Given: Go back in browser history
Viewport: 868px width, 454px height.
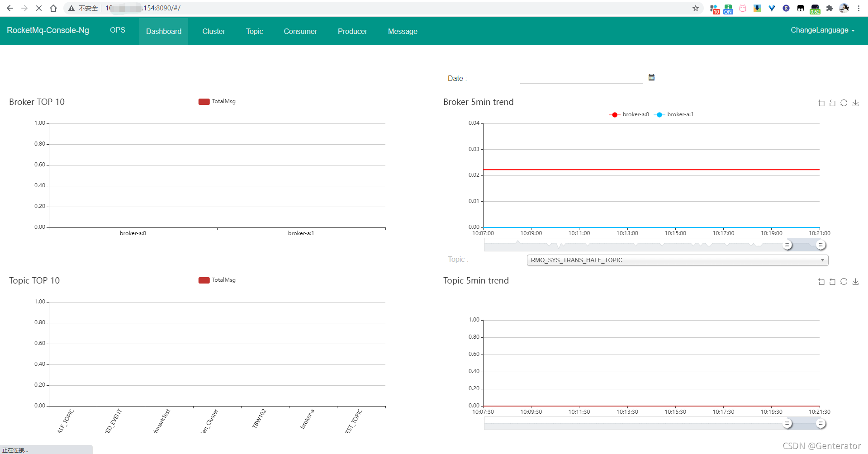Looking at the screenshot, I should (x=10, y=8).
